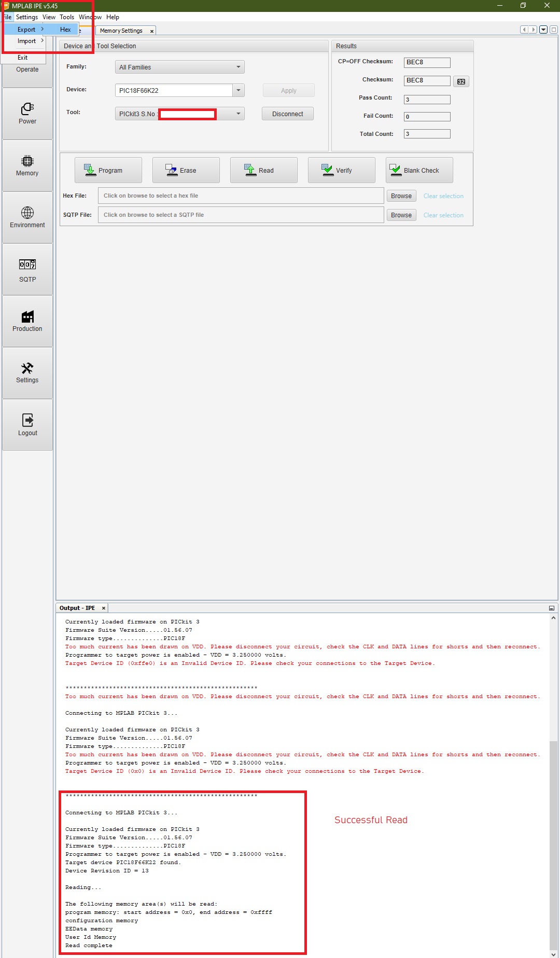Maximize the editor window icon near tabs

pyautogui.click(x=553, y=30)
